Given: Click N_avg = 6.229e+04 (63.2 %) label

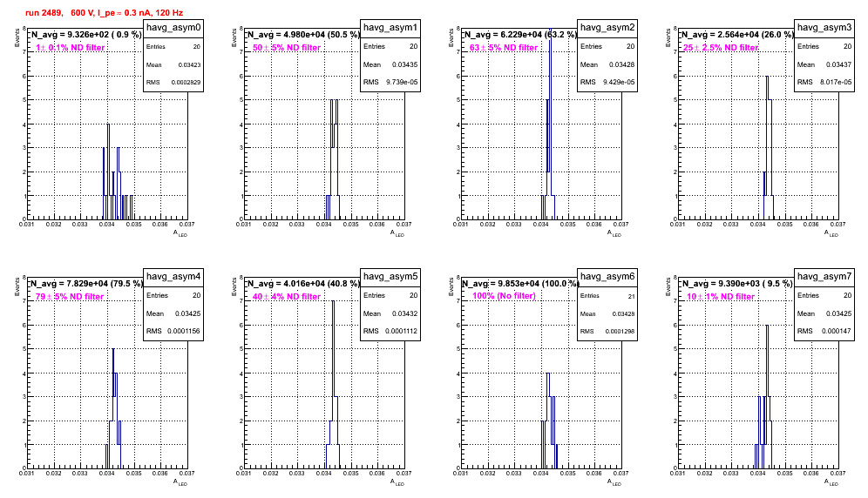Looking at the screenshot, I should tap(519, 35).
